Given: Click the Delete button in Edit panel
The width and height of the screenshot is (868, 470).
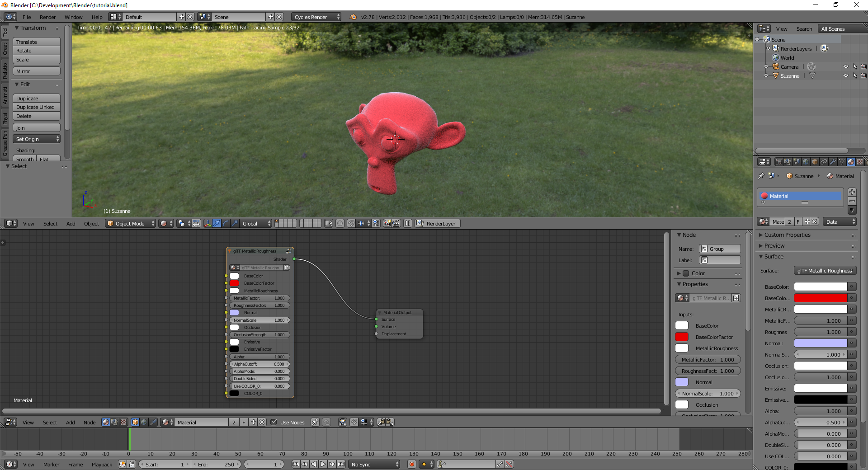Looking at the screenshot, I should 37,116.
